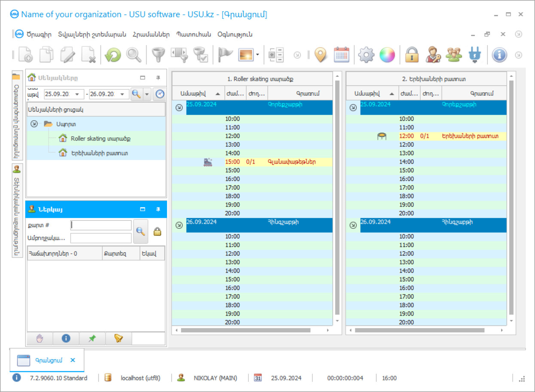Viewport: 535px width, 392px height.
Task: Collapse 25.09.2024 group in Երեխաների բատուտ schedule
Action: coord(353,108)
